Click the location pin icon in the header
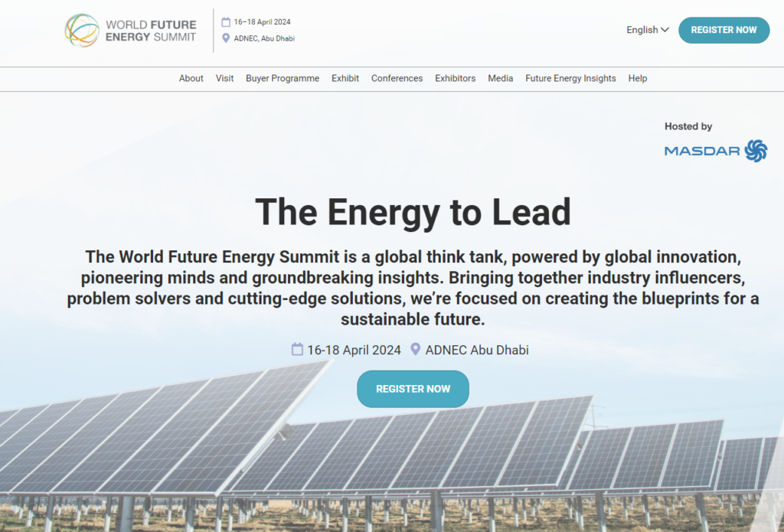Viewport: 784px width, 532px height. pyautogui.click(x=226, y=38)
